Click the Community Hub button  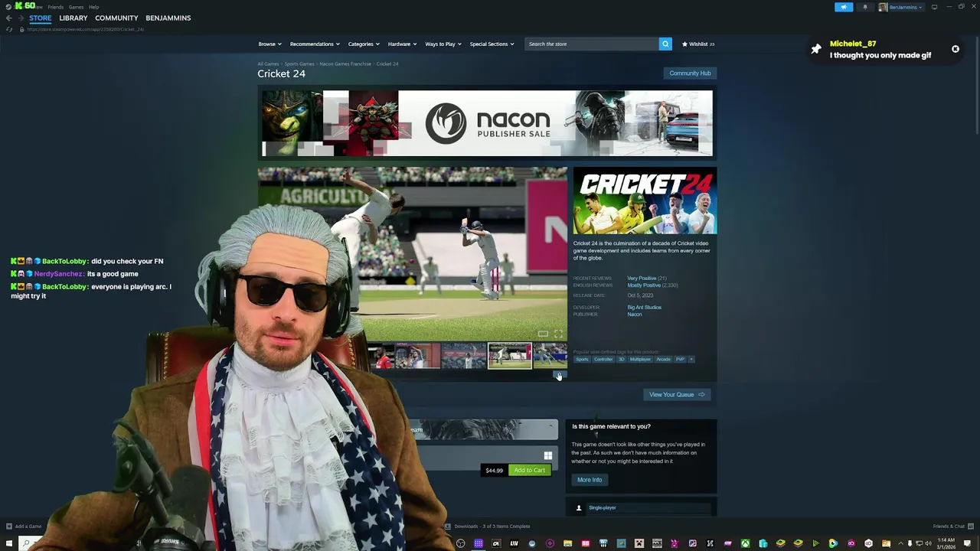click(x=690, y=73)
